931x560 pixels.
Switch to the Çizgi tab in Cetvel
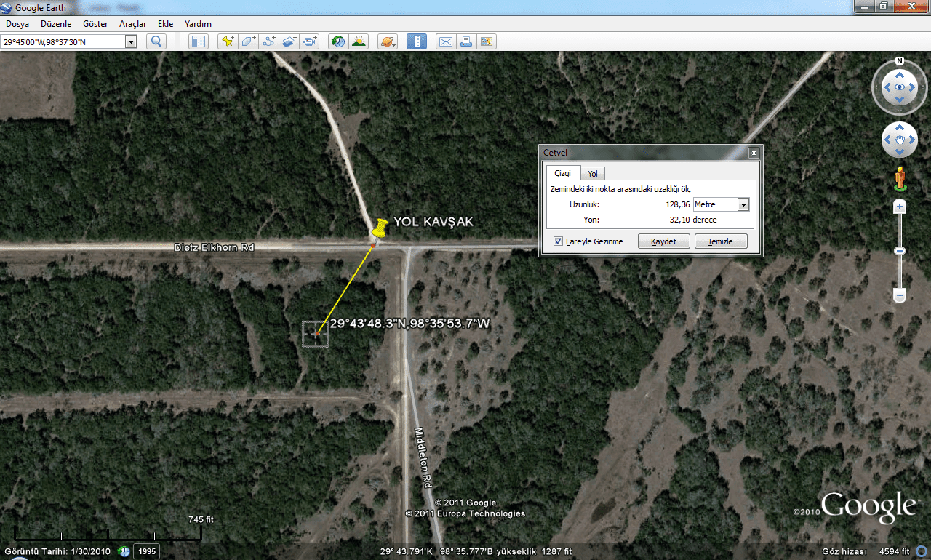[562, 173]
